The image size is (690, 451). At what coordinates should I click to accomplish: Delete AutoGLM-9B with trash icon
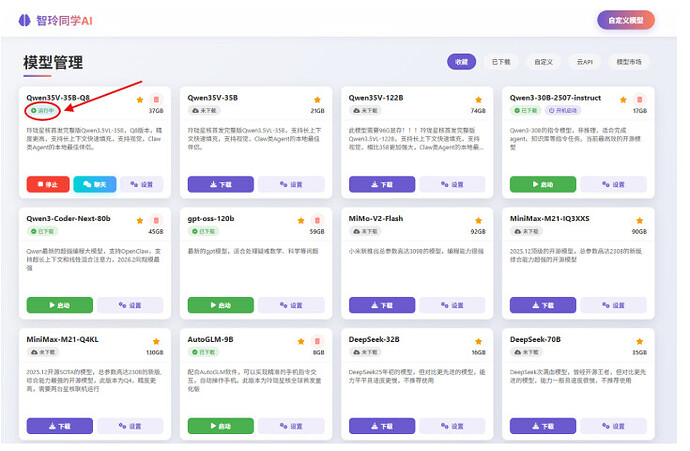tap(317, 341)
